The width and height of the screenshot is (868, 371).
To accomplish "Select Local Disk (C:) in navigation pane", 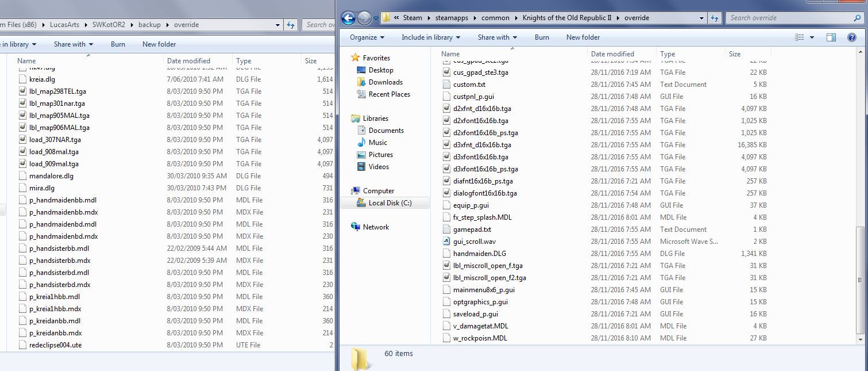I will 390,203.
